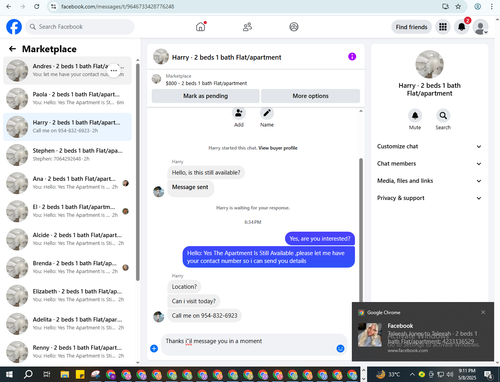
Task: Click More options button
Action: (310, 96)
